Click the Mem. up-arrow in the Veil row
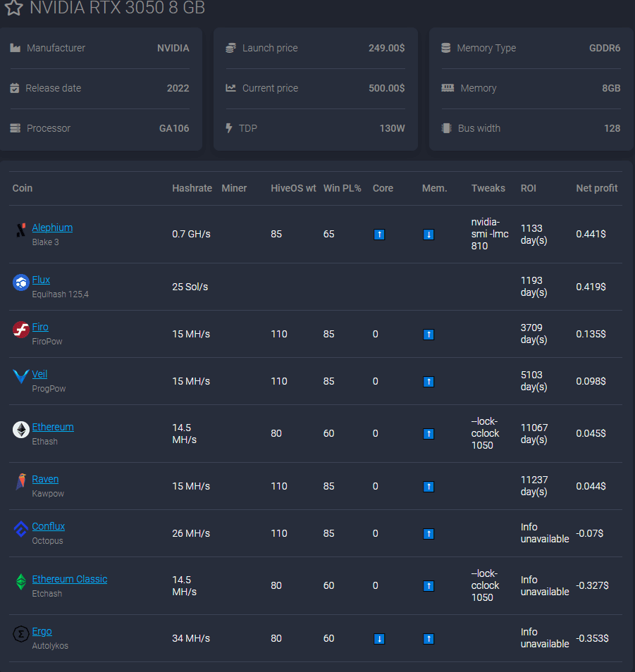Screen dimensions: 635x672 point(429,381)
